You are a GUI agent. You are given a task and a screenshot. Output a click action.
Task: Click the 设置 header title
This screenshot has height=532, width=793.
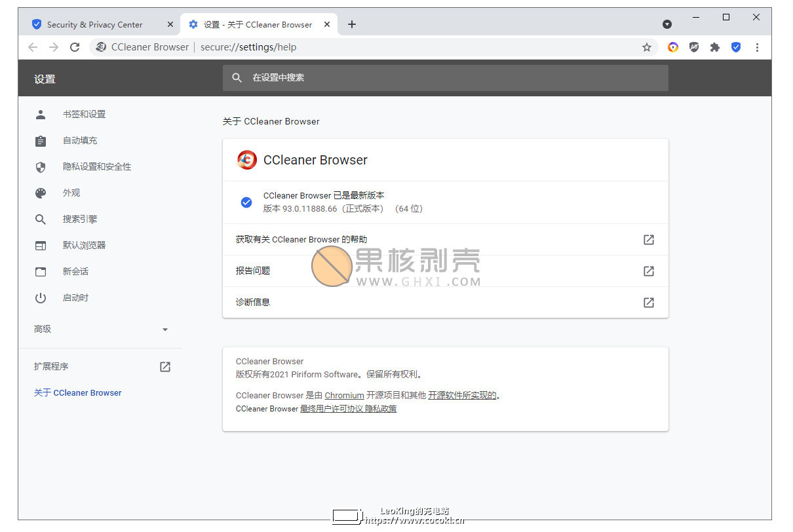[x=45, y=79]
